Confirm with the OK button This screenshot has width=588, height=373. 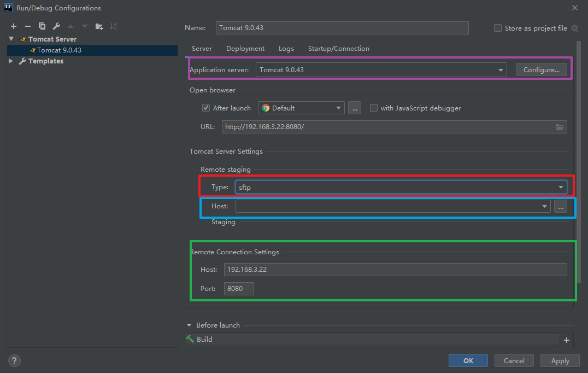(x=468, y=360)
